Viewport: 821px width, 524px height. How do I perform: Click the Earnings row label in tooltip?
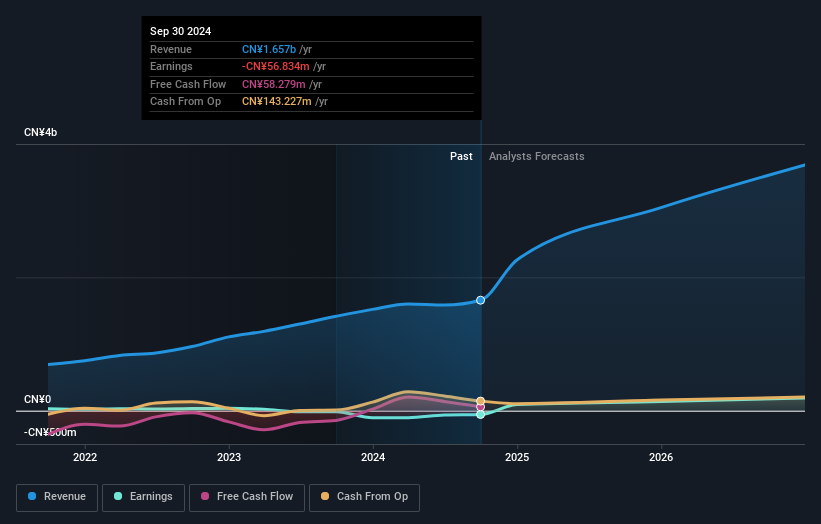pyautogui.click(x=171, y=66)
